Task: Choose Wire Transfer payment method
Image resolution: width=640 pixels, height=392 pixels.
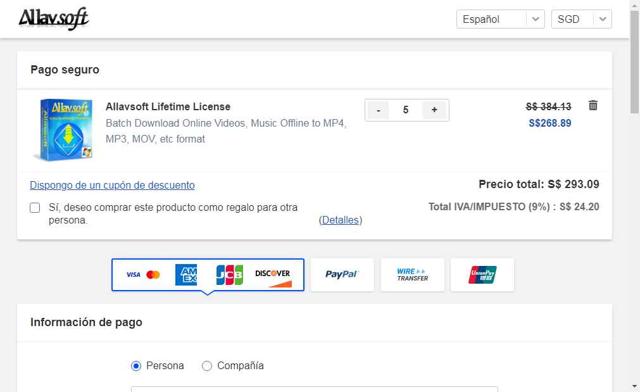Action: pos(412,275)
